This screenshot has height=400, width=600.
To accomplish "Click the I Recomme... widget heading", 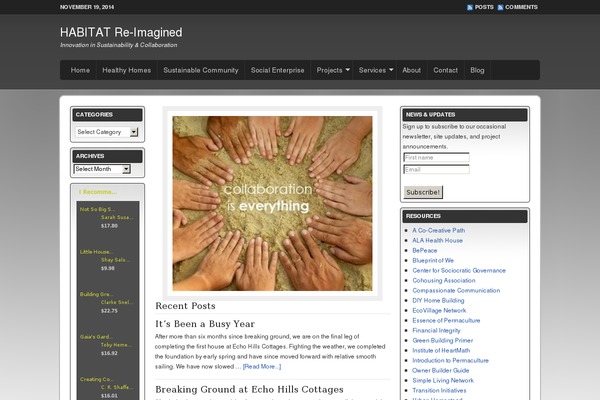I will pyautogui.click(x=98, y=192).
